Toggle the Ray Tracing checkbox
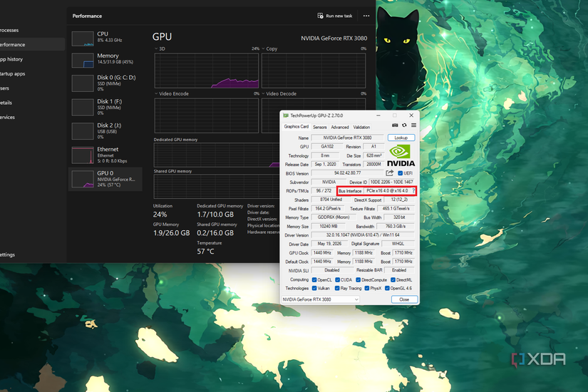This screenshot has height=392, width=588. (x=337, y=288)
